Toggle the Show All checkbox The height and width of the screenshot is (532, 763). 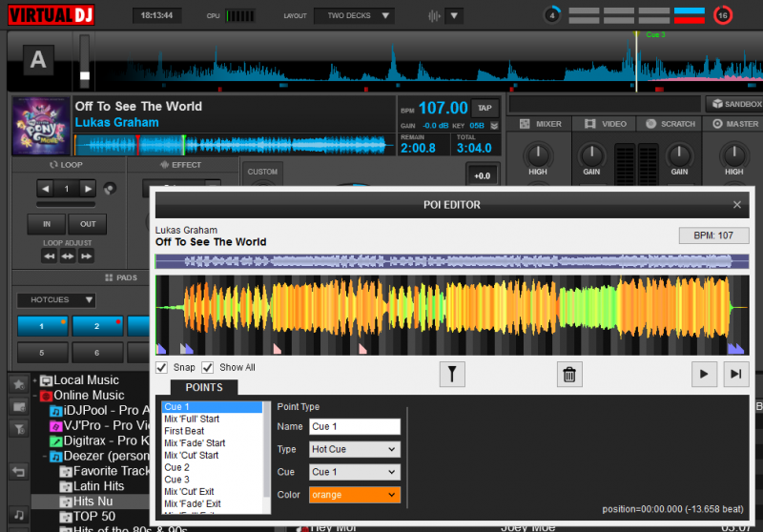(x=208, y=368)
